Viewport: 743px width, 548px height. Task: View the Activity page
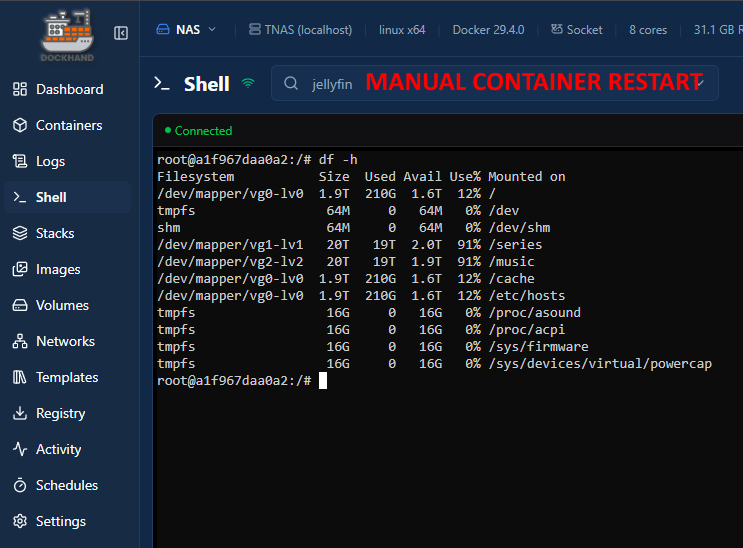click(68, 449)
